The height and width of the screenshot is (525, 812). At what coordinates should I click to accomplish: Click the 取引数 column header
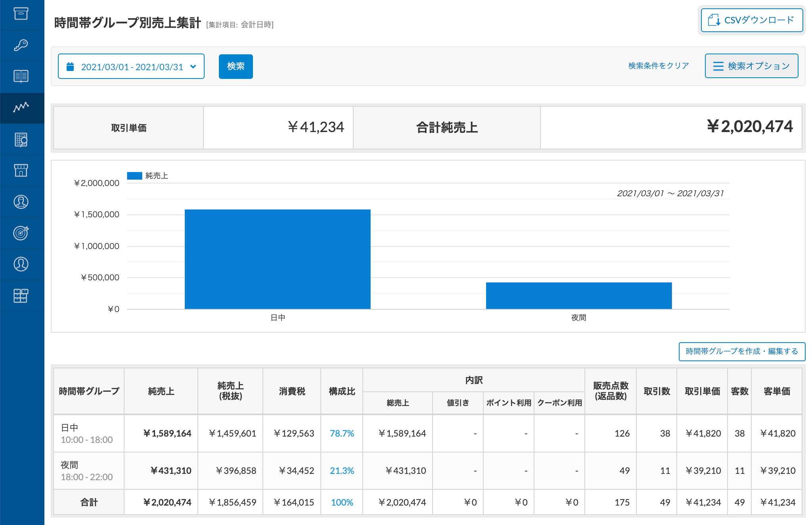pos(657,391)
